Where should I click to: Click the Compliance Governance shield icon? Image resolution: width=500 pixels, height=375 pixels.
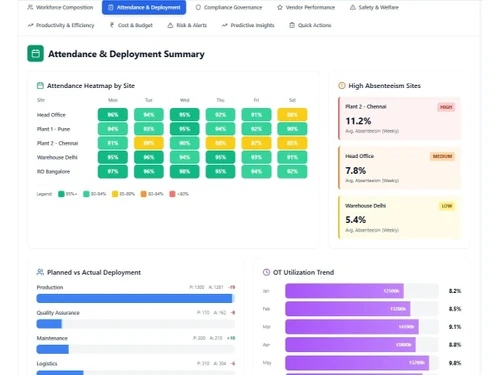198,7
